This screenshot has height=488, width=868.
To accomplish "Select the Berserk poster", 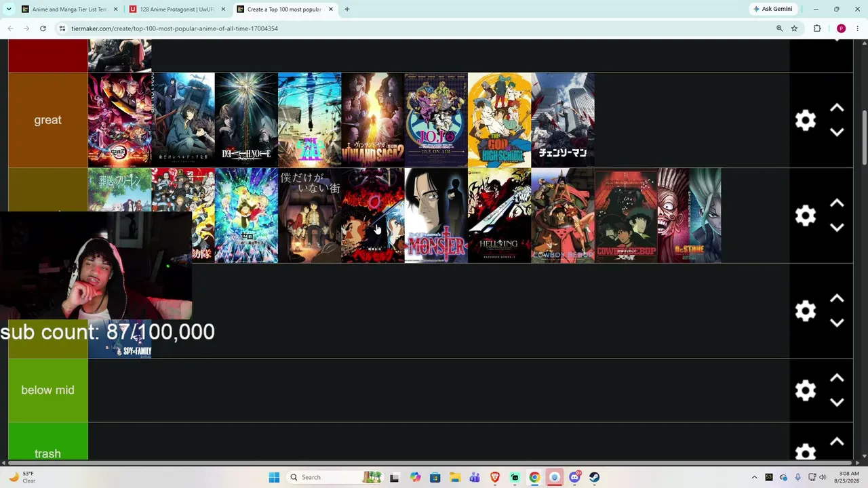I will pyautogui.click(x=373, y=216).
